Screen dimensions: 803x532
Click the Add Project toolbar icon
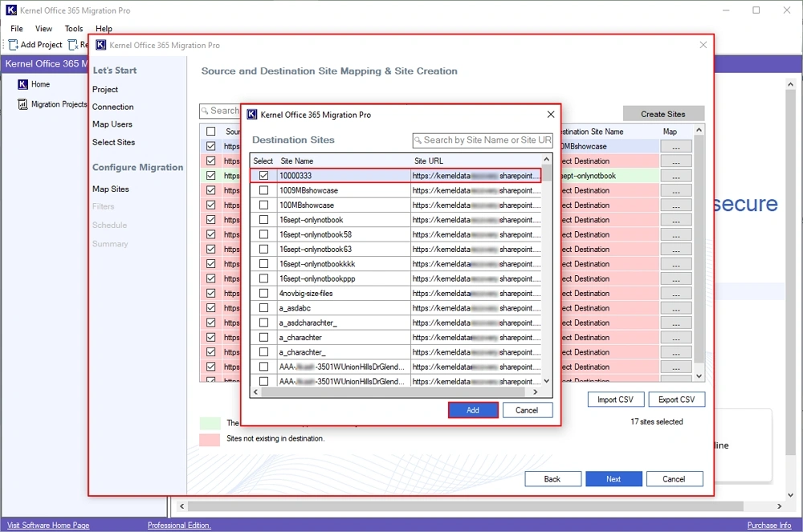click(x=14, y=45)
